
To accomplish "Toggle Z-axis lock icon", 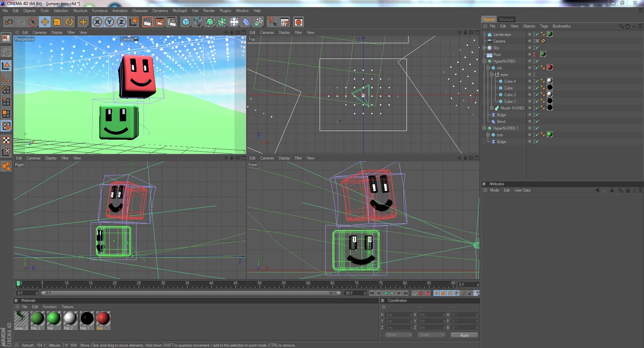I will click(x=121, y=22).
